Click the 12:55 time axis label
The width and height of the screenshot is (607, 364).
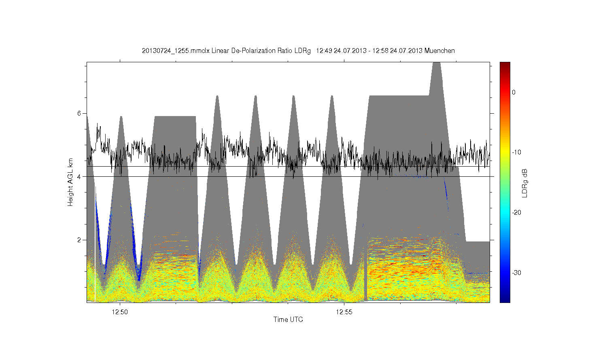coord(344,312)
